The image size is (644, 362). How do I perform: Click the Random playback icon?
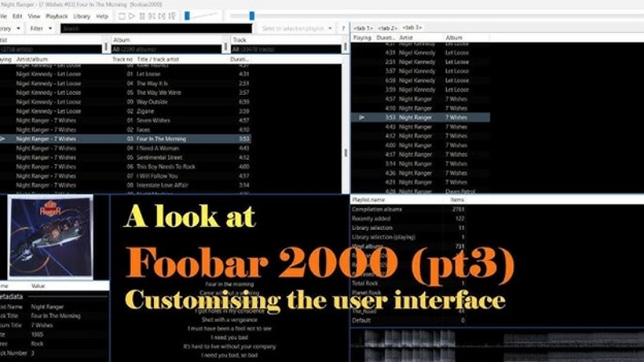click(172, 16)
